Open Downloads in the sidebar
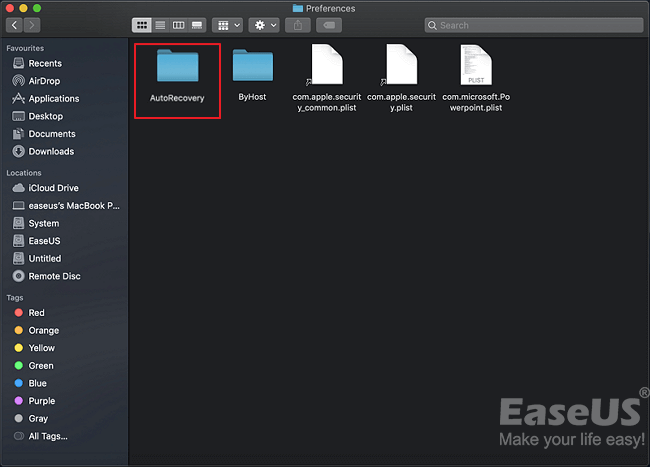 point(43,151)
